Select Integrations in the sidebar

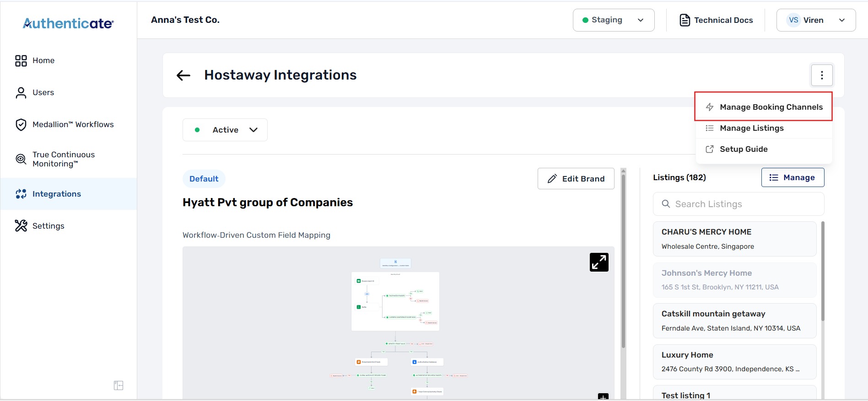click(69, 194)
